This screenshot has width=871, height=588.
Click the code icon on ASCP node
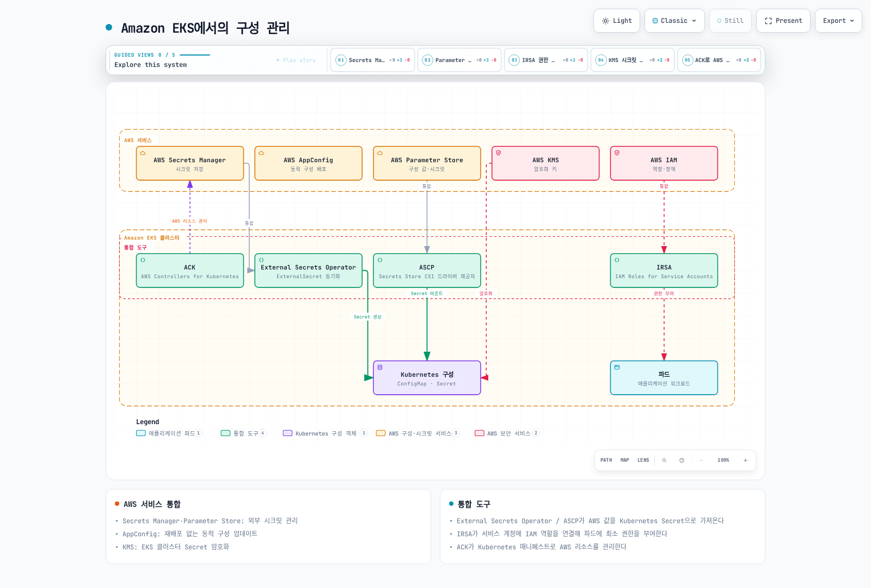[380, 260]
